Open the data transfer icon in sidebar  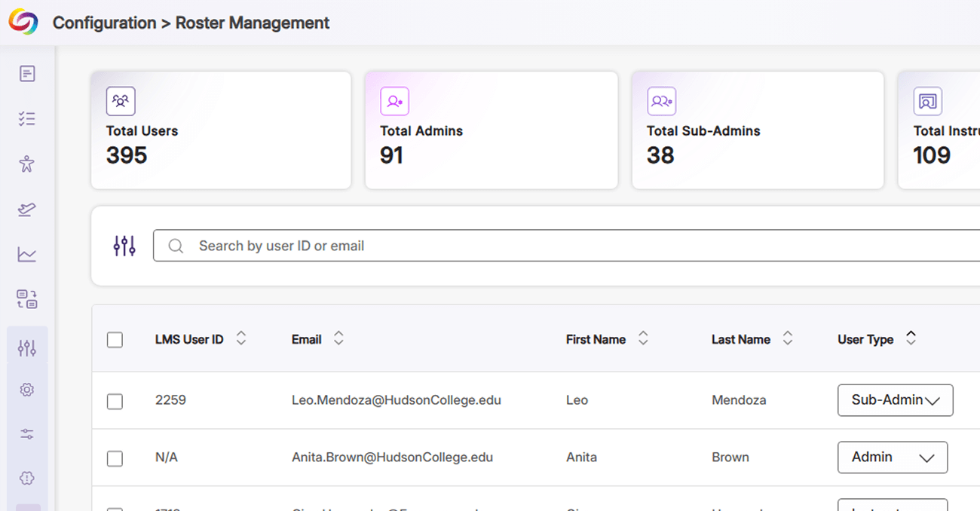[x=27, y=299]
